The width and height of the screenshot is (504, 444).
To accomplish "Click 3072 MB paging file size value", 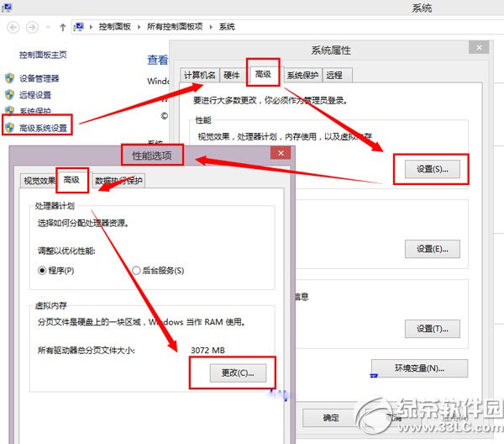I will [207, 351].
